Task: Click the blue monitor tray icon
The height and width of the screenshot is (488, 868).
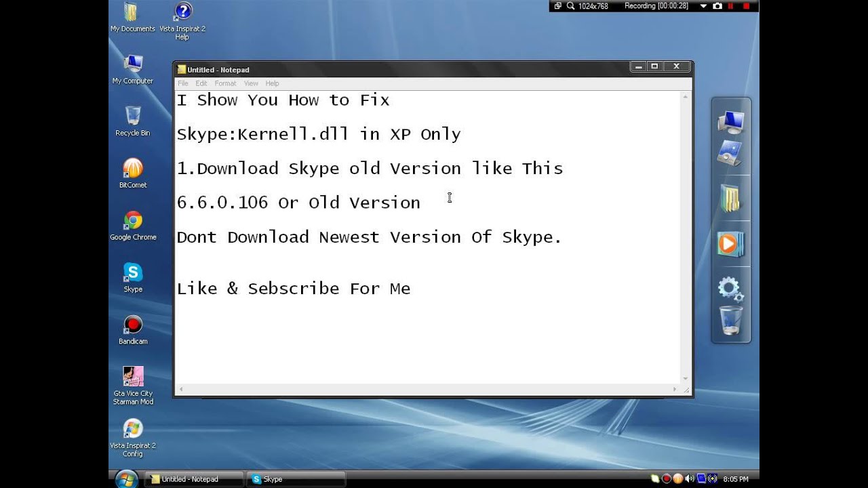Action: [701, 479]
